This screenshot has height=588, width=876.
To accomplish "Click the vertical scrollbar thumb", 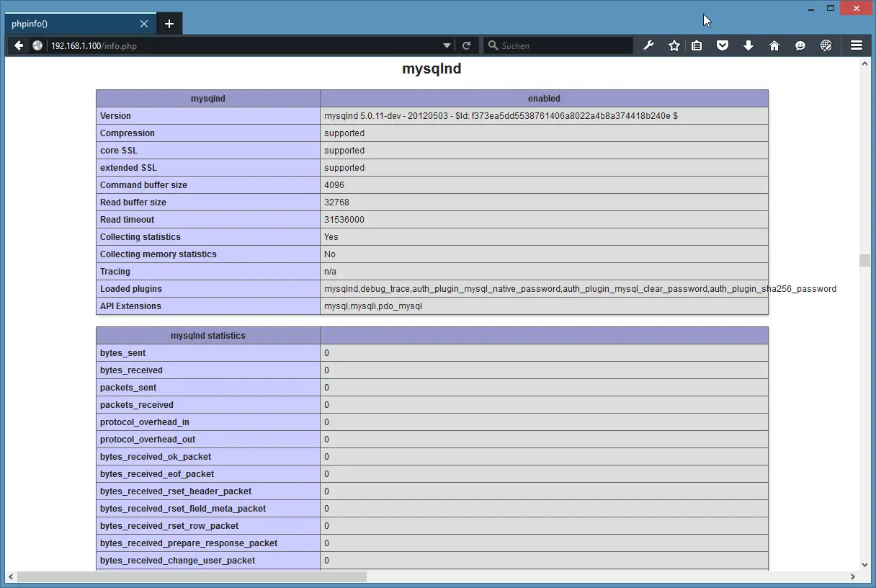I will tap(864, 261).
